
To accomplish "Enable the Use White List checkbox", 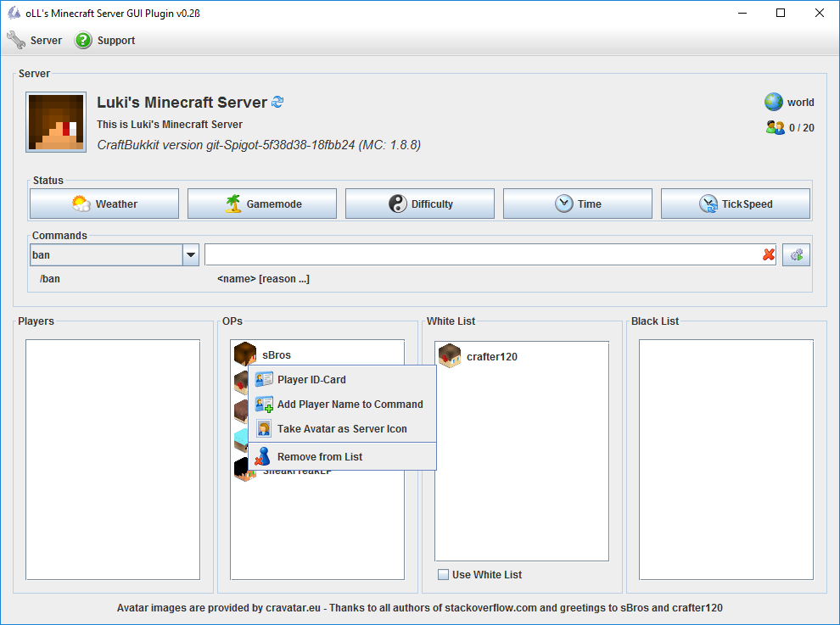I will click(443, 575).
